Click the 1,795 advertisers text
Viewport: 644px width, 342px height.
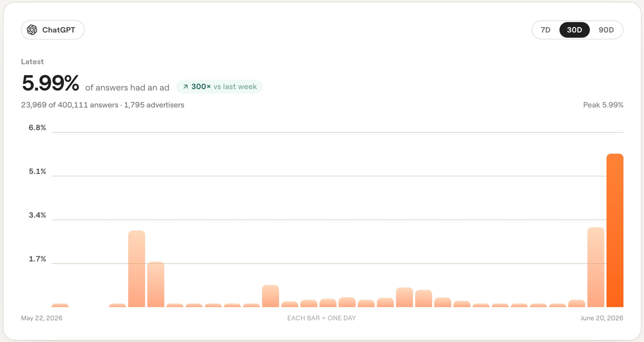pos(154,105)
